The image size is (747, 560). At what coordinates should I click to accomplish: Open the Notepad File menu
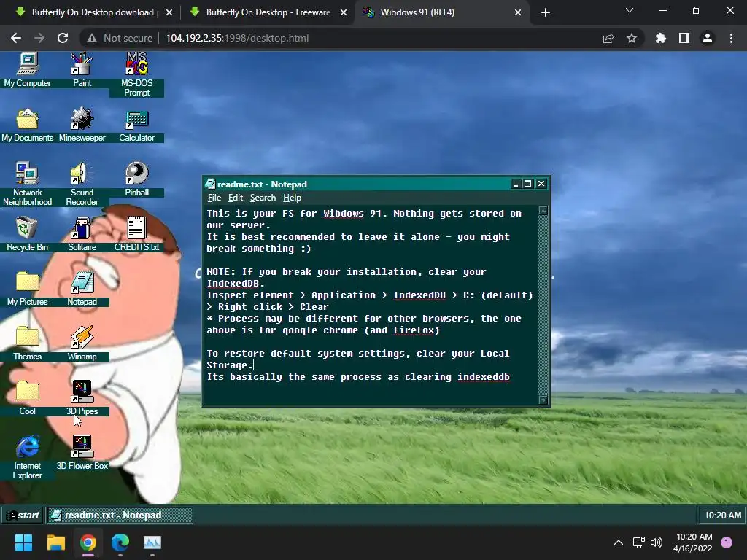pos(214,198)
